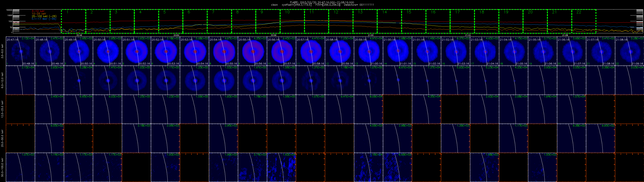
Task: Open the 50.0-100.0 keV image labeled 1.92E+03
Action: pos(166,167)
